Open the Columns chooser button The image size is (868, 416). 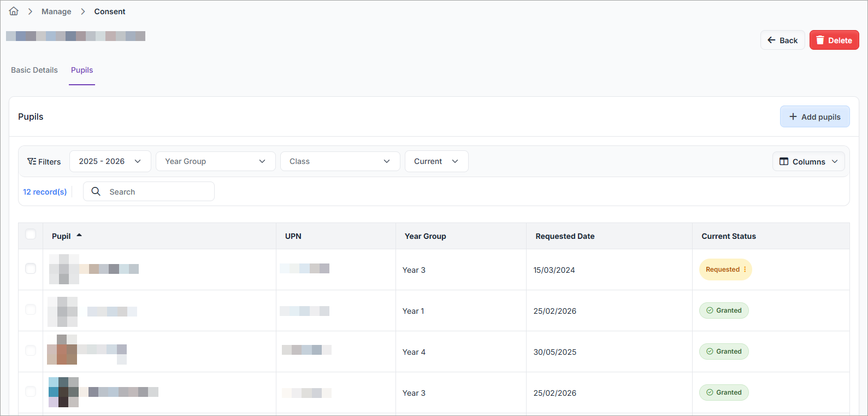[808, 162]
